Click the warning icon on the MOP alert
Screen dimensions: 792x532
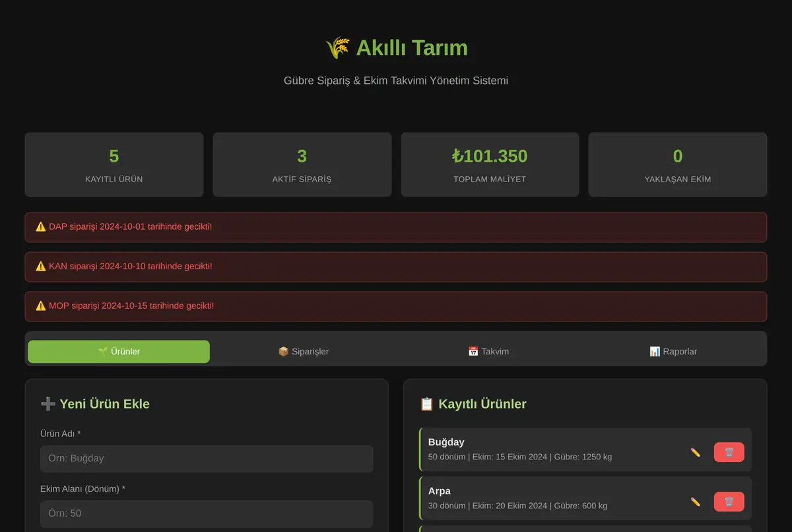[x=41, y=306]
